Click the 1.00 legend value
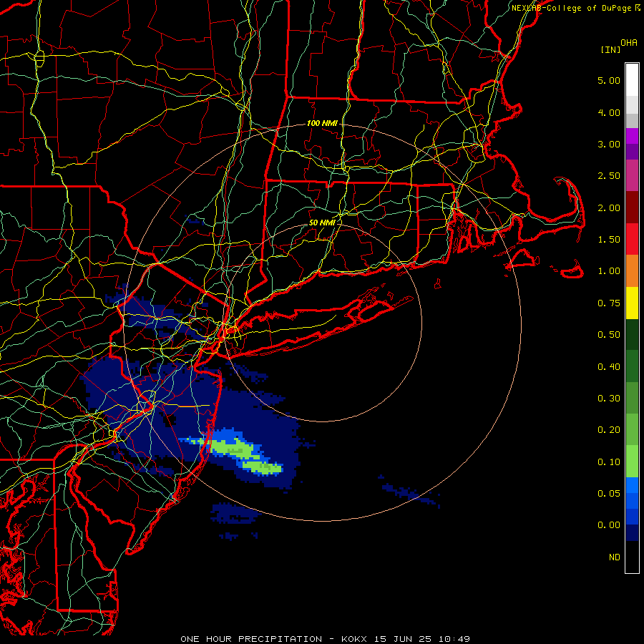644x644 pixels. [609, 271]
